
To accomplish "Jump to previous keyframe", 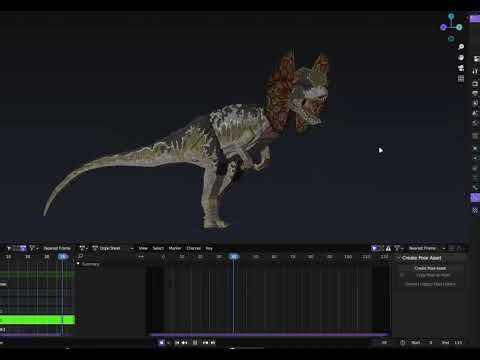I will point(184,342).
